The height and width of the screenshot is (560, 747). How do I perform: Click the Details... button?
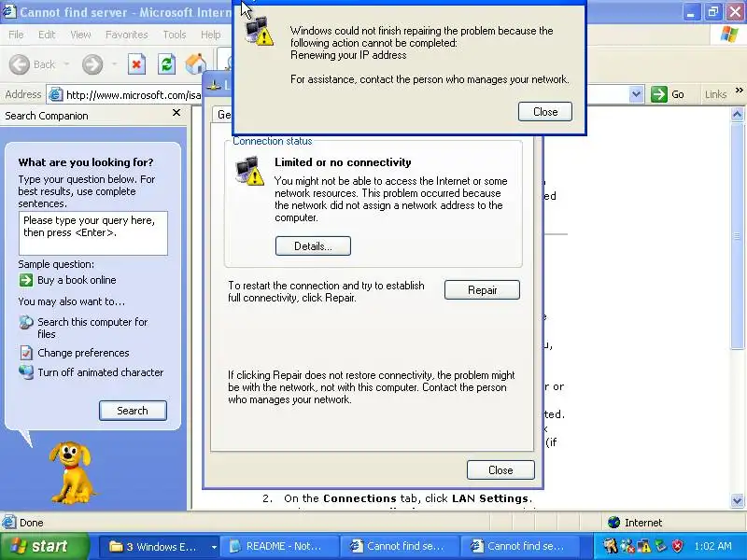[x=313, y=246]
